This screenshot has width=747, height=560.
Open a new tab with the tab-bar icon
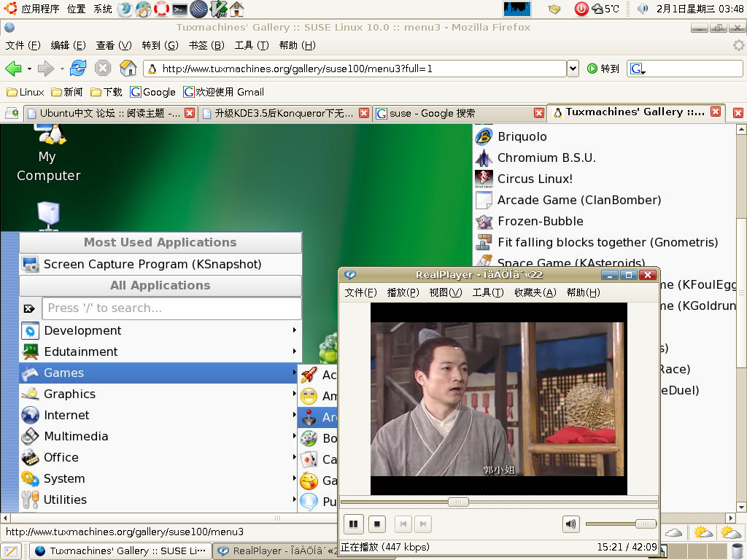coord(12,113)
